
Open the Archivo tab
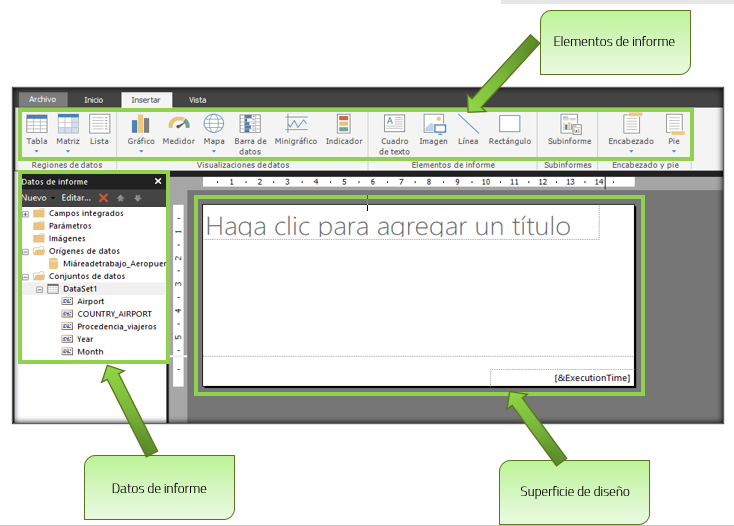(43, 99)
